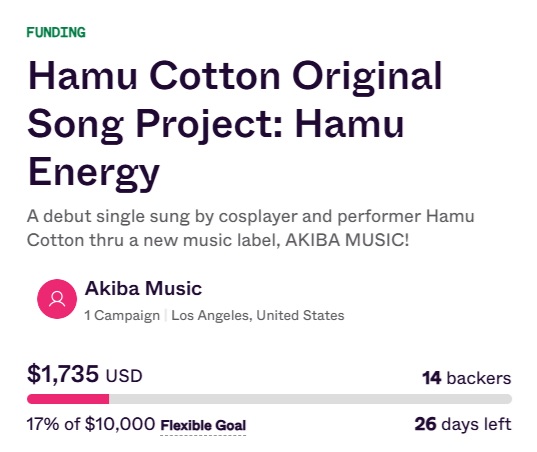Select the first title line Hamu Cotton Original

235,77
